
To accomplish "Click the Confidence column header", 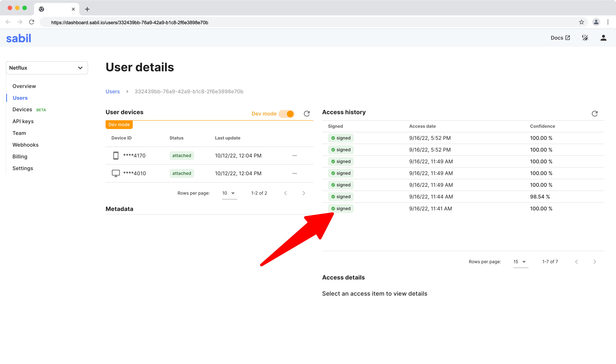I will pyautogui.click(x=542, y=126).
